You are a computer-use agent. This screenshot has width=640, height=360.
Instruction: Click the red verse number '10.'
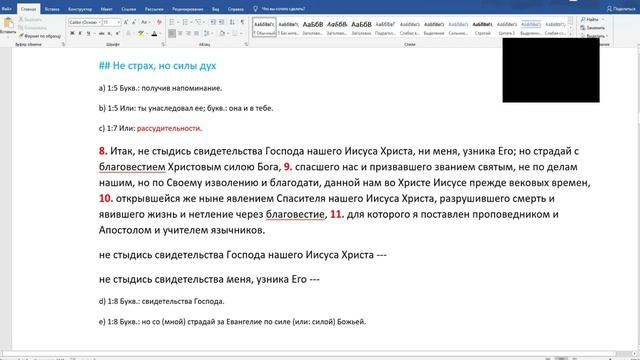[106, 198]
